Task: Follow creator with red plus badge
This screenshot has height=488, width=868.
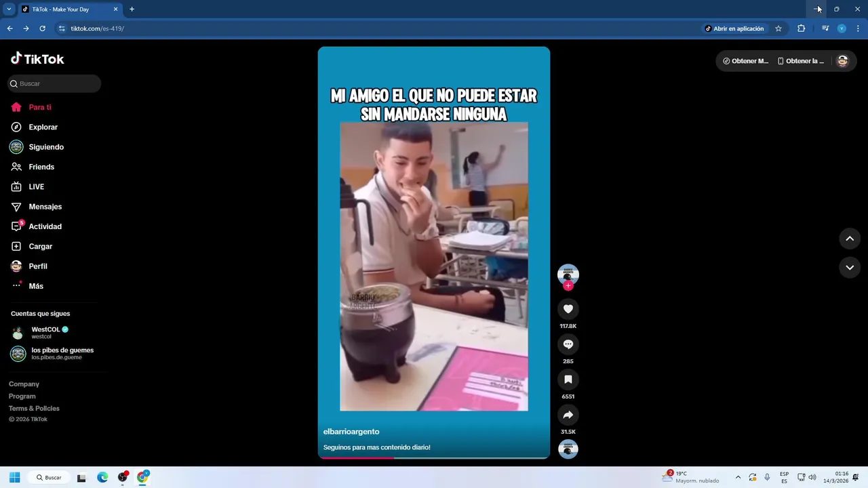Action: tap(568, 285)
